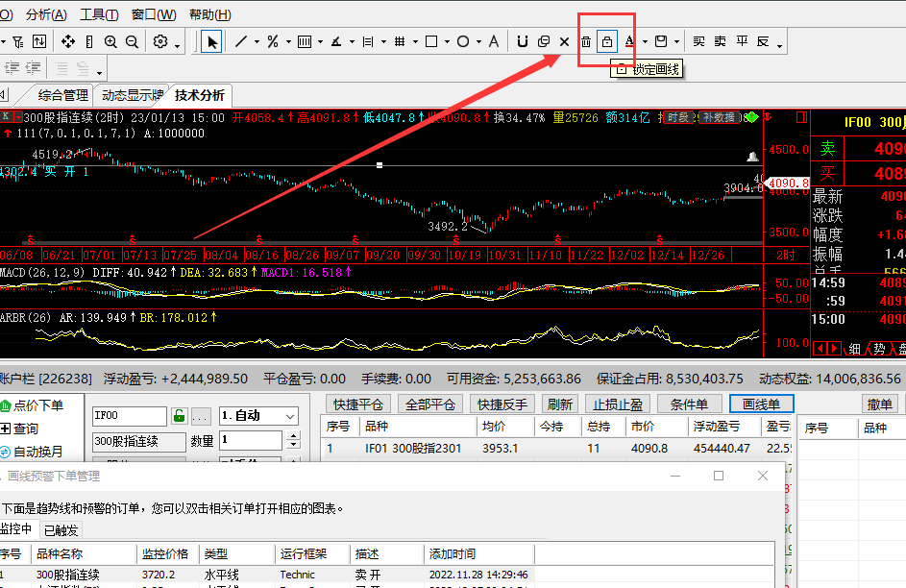Click the 止损止盈 button

coord(618,404)
